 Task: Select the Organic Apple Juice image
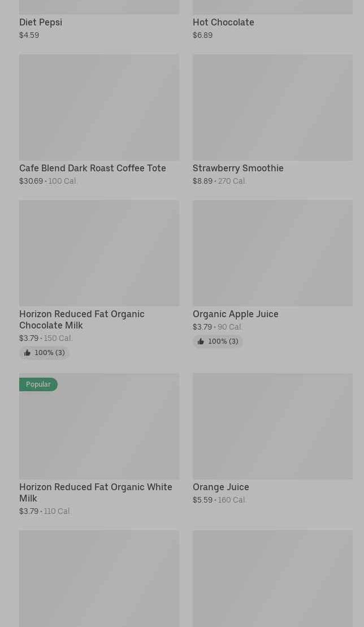(x=272, y=253)
